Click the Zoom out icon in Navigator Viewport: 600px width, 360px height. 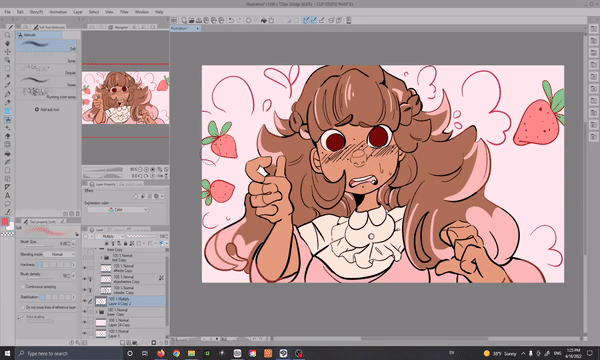(x=140, y=169)
